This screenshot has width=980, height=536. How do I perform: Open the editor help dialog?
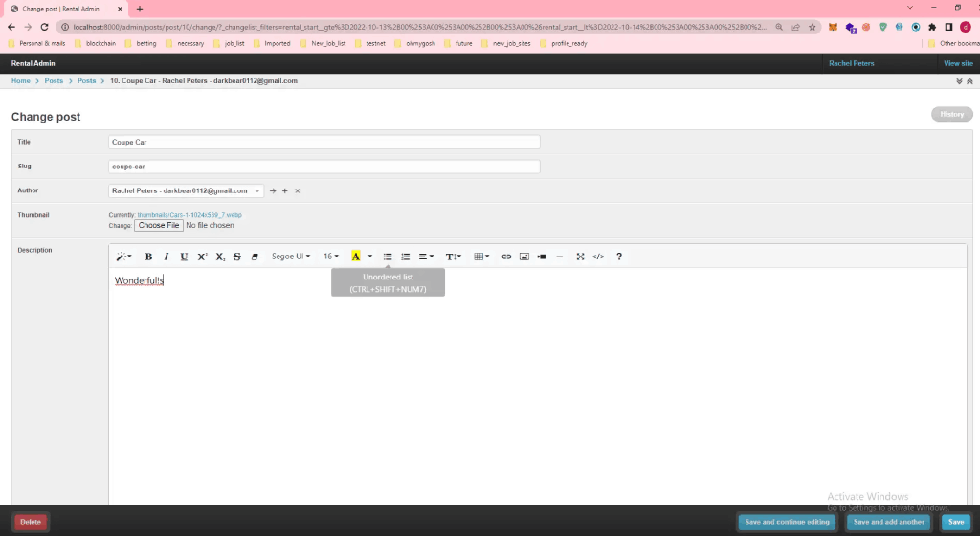pos(619,257)
